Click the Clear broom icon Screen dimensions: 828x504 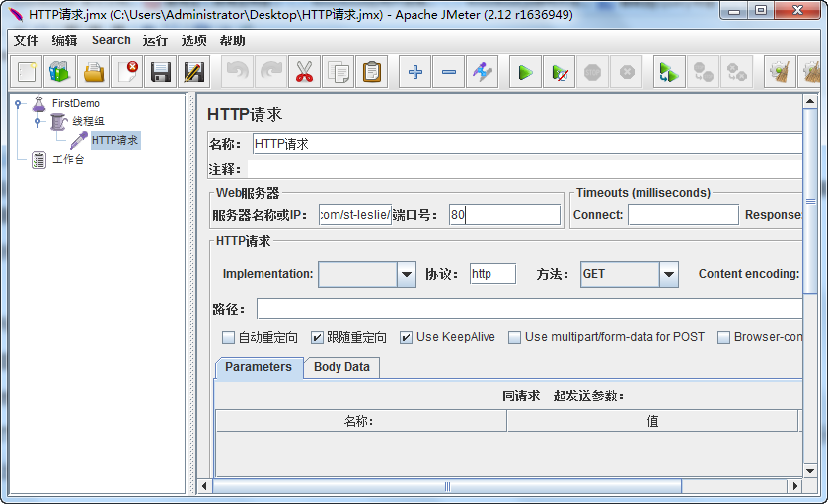tap(780, 72)
